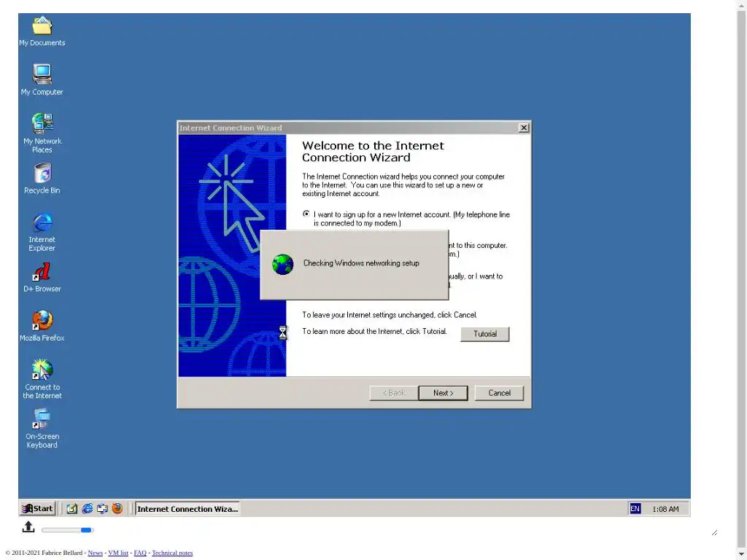Click the Cancel button in wizard
Viewport: 747px width, 560px height.
499,393
